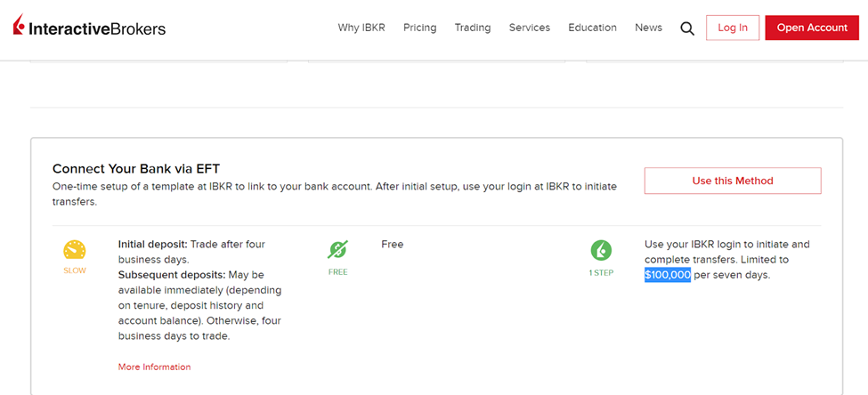Click the green 1 STEP icon

[x=601, y=250]
